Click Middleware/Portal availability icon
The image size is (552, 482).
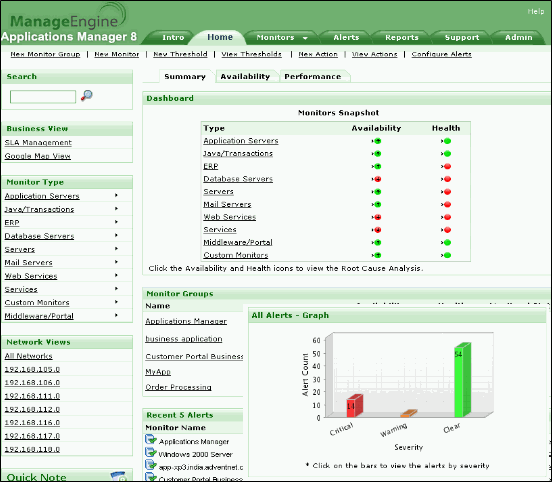click(x=377, y=243)
